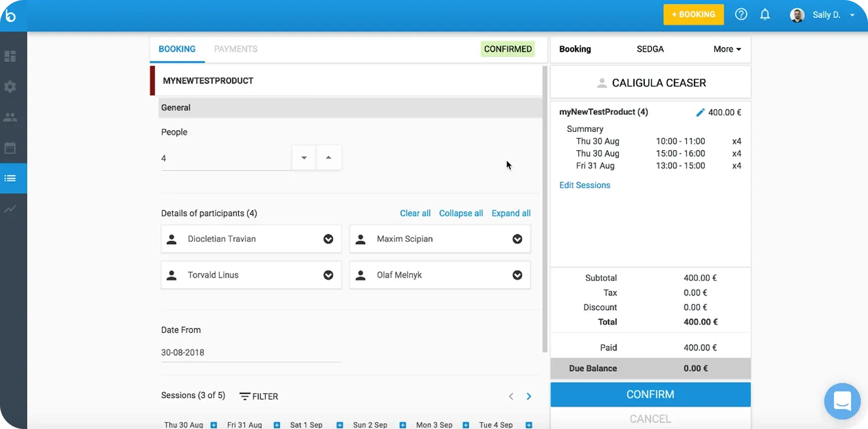Viewport: 868px width, 429px height.
Task: Add session on Sat 1 Sep plus box
Action: [340, 425]
